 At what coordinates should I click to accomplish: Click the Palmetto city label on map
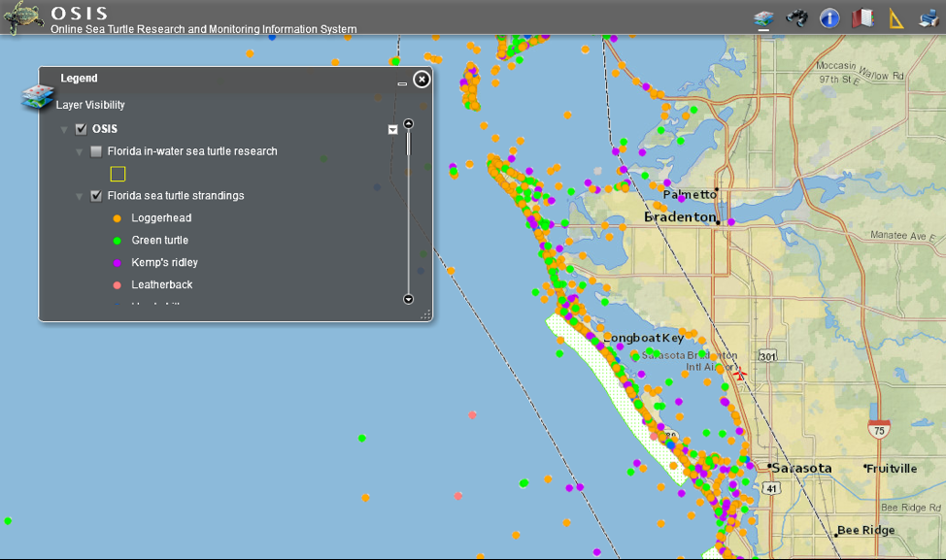click(x=690, y=194)
